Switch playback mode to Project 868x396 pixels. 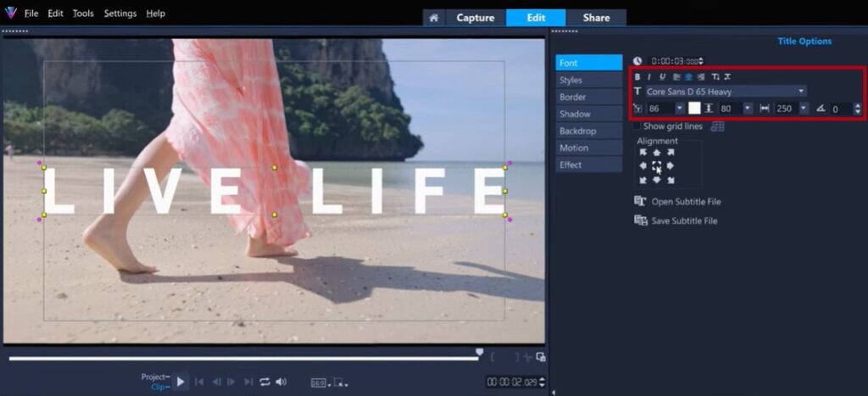pos(155,376)
